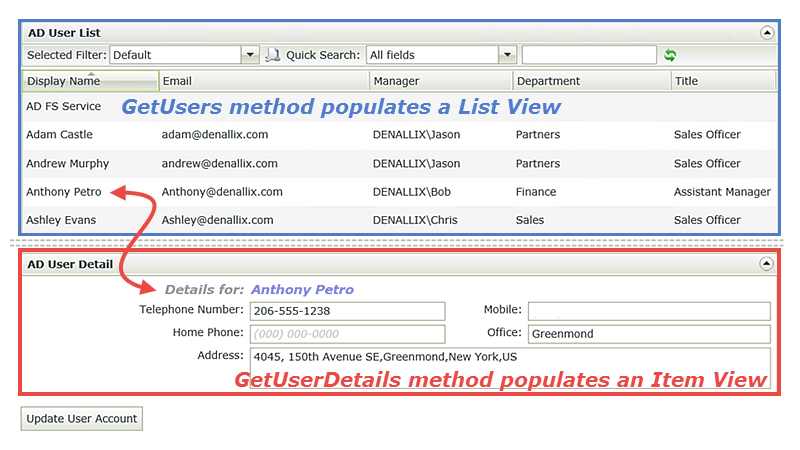The image size is (800, 450).
Task: Click the Finance department cell
Action: (536, 192)
